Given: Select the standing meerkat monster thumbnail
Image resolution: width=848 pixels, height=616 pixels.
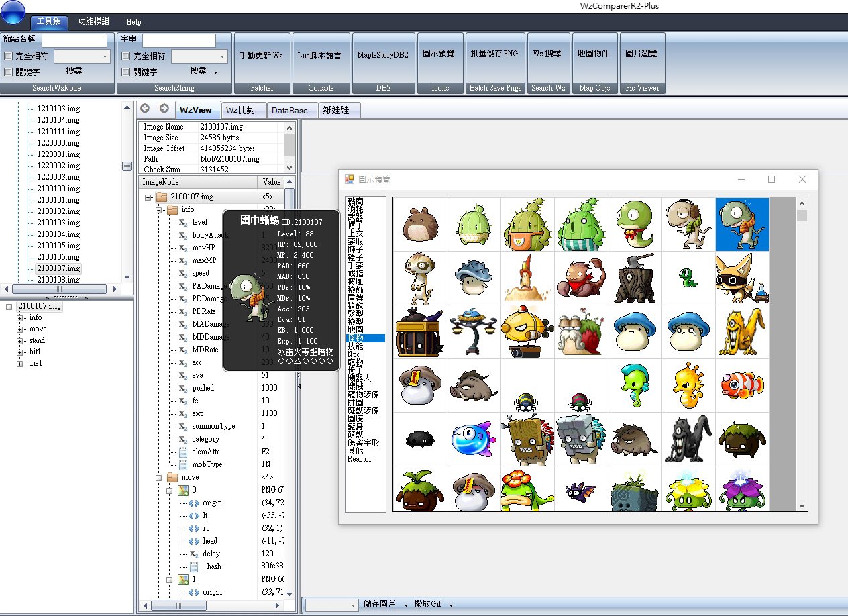Looking at the screenshot, I should point(420,278).
